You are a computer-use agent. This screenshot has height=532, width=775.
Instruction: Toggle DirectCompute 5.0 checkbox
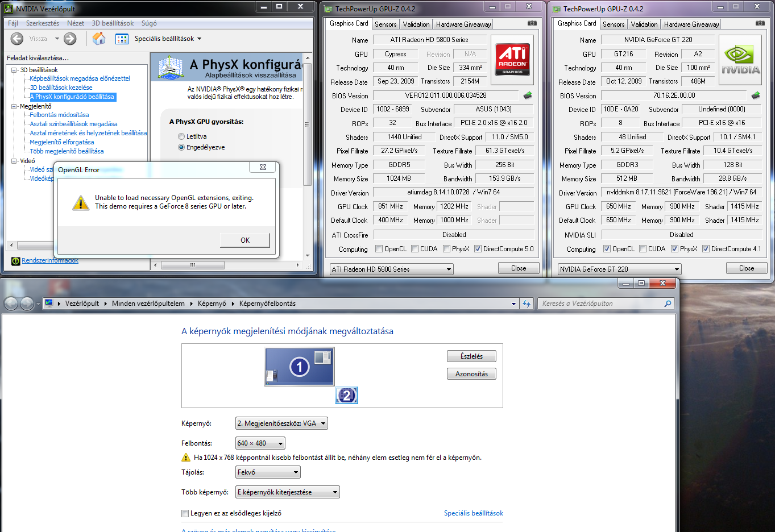tap(478, 249)
